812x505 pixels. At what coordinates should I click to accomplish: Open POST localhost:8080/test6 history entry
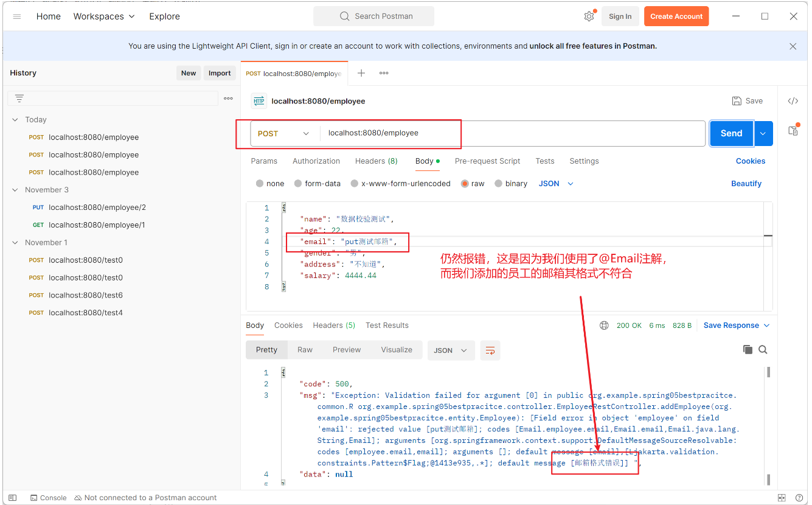76,295
